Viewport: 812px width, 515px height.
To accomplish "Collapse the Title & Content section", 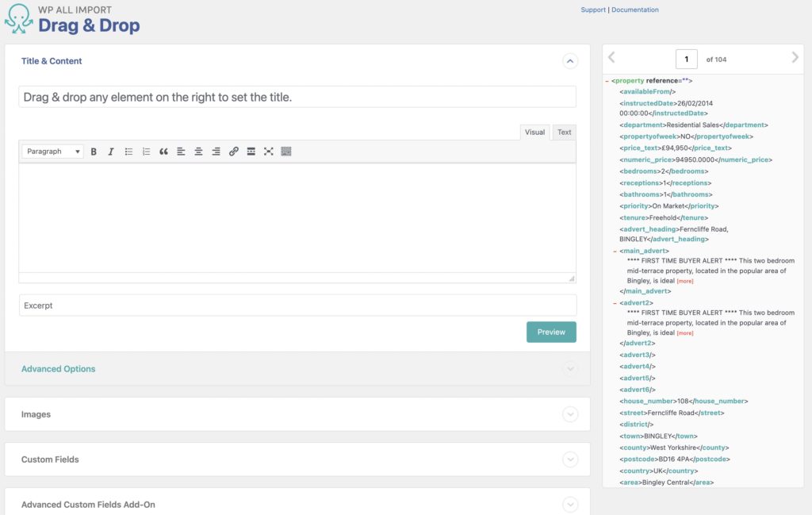I will point(569,61).
